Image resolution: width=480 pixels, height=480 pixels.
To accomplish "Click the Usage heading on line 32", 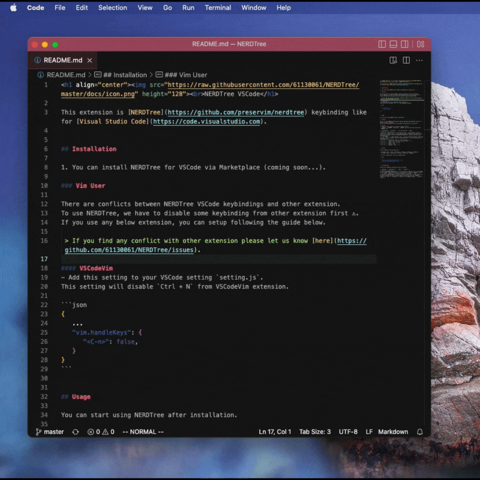I will 81,397.
